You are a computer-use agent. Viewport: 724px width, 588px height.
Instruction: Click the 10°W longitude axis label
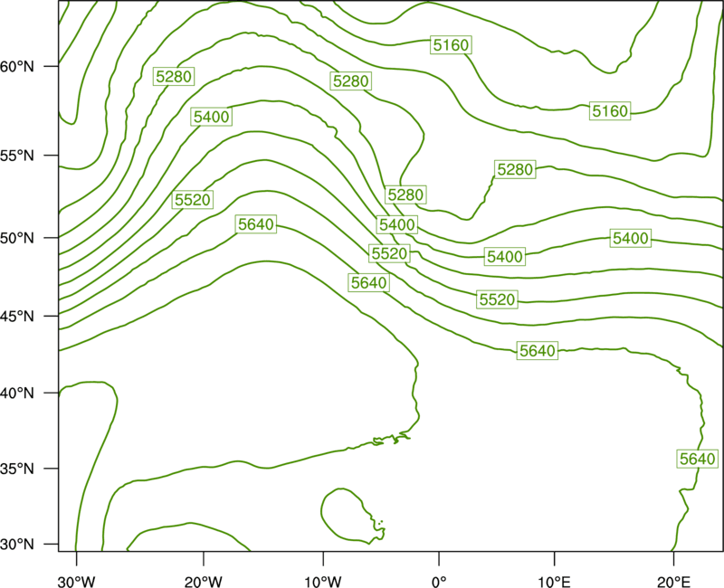coord(323,582)
